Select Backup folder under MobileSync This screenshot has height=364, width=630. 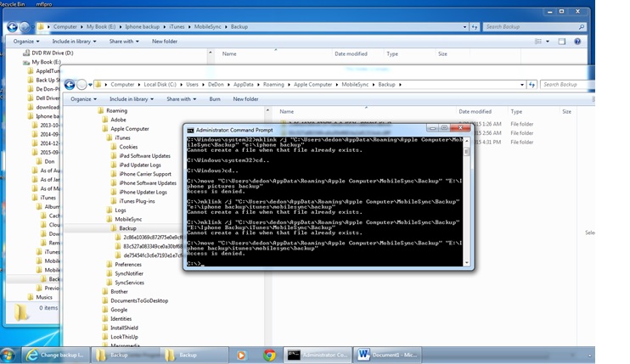(127, 228)
